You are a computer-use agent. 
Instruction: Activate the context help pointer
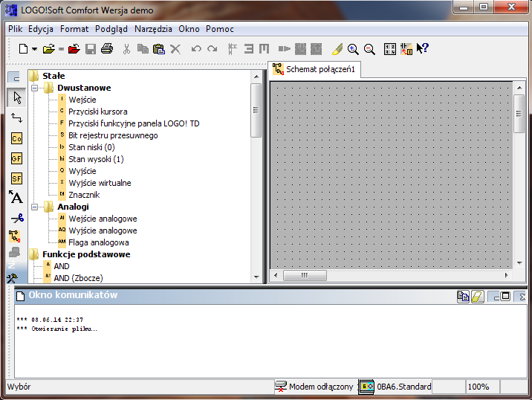pos(423,48)
